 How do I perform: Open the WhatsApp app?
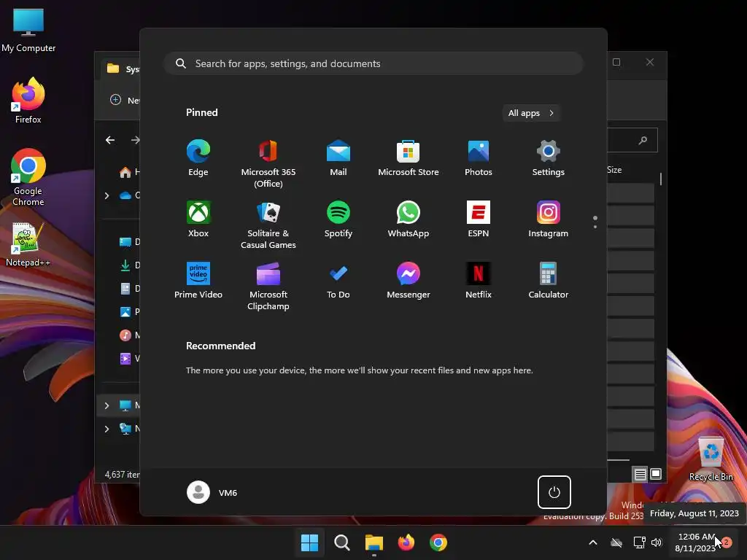pyautogui.click(x=409, y=219)
